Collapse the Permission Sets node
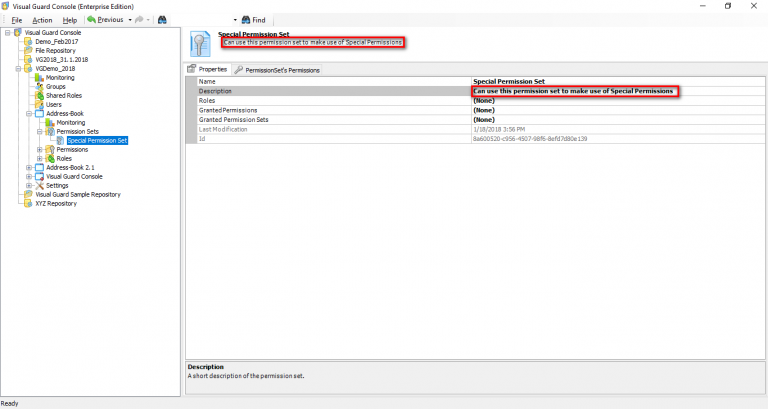Viewport: 768px width, 409px height. [x=40, y=131]
